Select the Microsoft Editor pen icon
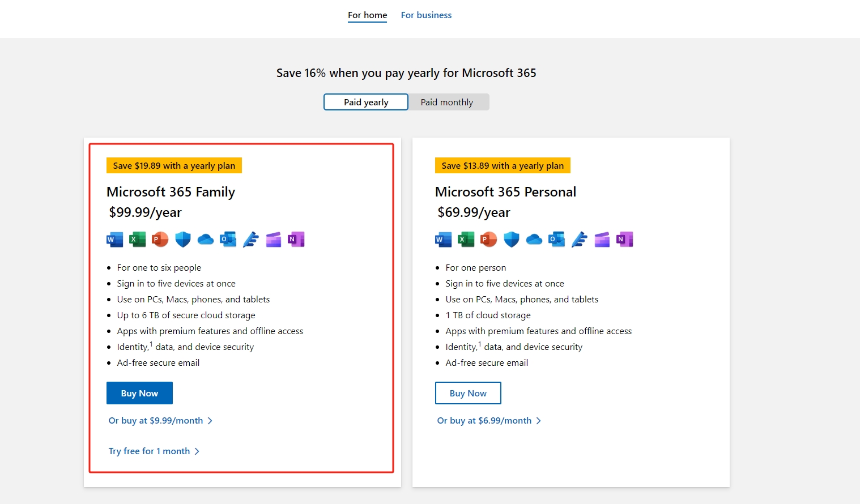Screen dimensions: 860x504 pyautogui.click(x=250, y=239)
